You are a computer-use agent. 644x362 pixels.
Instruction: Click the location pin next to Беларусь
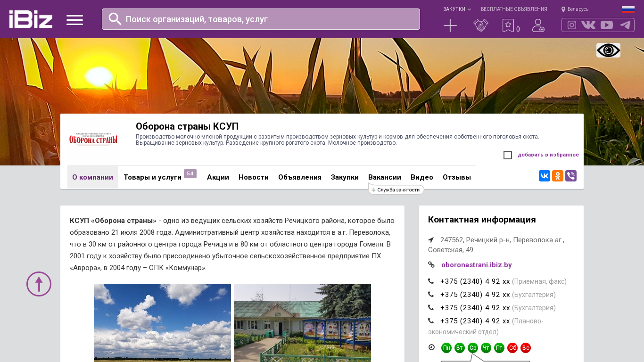coord(563,9)
